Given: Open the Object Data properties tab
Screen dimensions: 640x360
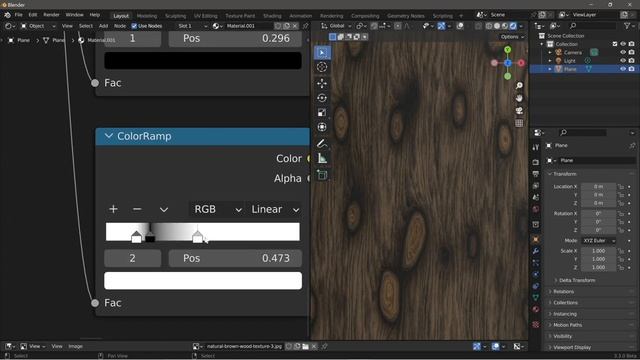Looking at the screenshot, I should coord(536,298).
